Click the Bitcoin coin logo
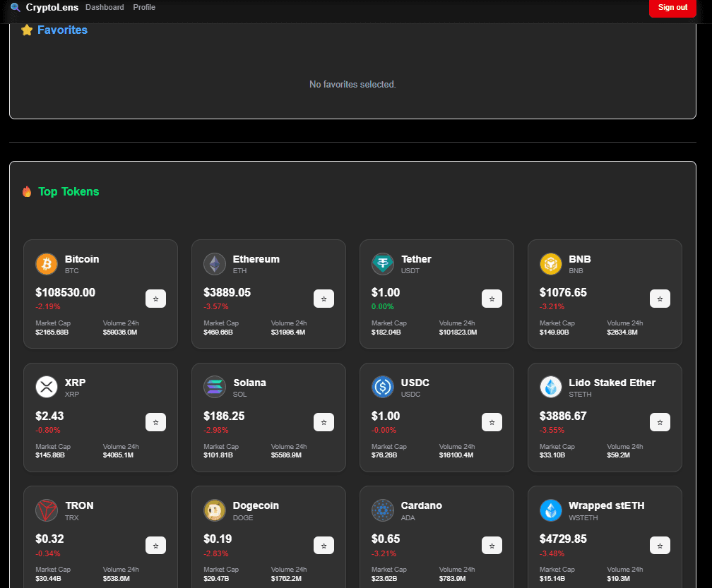The height and width of the screenshot is (588, 712). (x=47, y=264)
